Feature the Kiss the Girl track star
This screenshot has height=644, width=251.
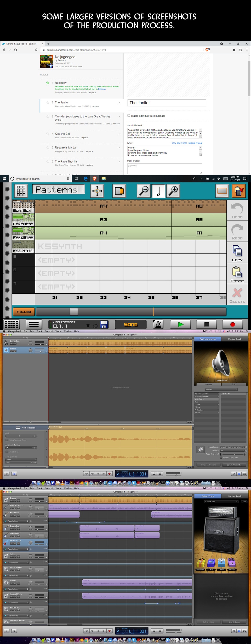[48, 134]
